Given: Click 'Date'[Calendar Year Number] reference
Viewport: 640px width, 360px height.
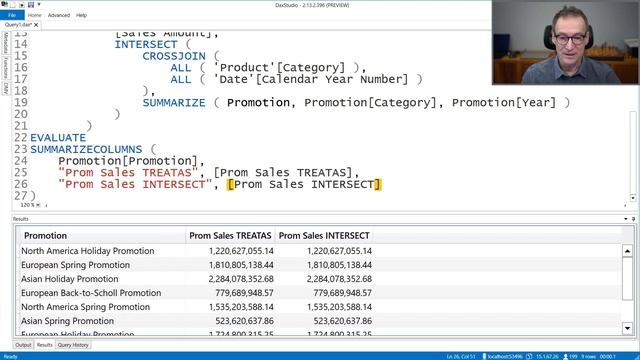Looking at the screenshot, I should tap(311, 79).
